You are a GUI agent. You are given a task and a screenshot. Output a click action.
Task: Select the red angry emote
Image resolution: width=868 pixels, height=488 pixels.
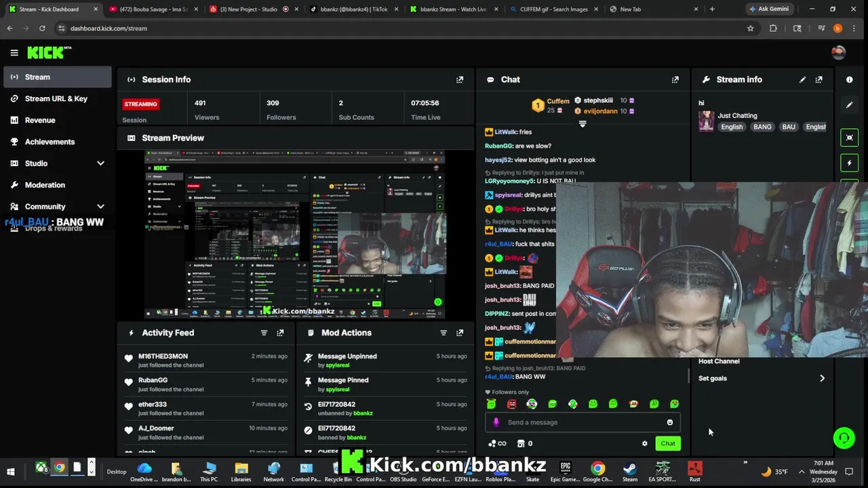pyautogui.click(x=511, y=404)
